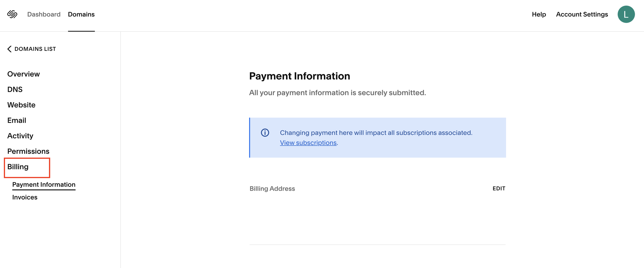Screen dimensions: 644x268
Task: Open the Email section
Action: (x=17, y=120)
